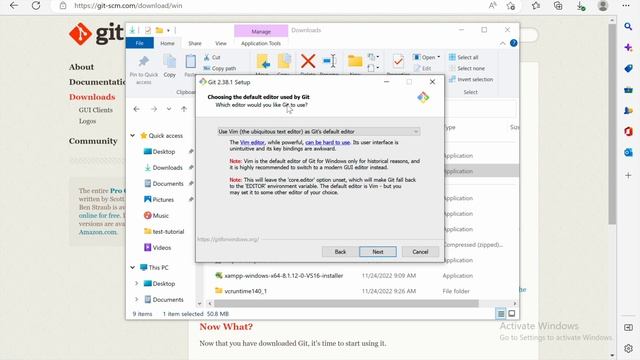This screenshot has height=360, width=640.
Task: Click the Move to icon in ribbon
Action: click(263, 62)
